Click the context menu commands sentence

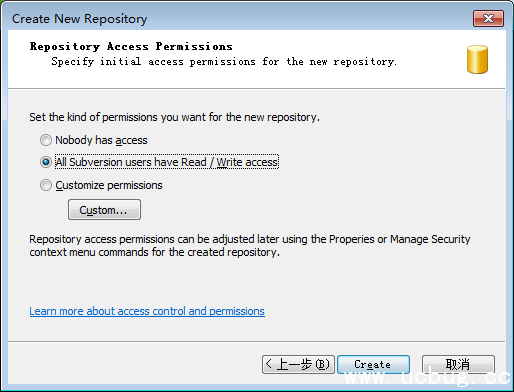point(154,252)
